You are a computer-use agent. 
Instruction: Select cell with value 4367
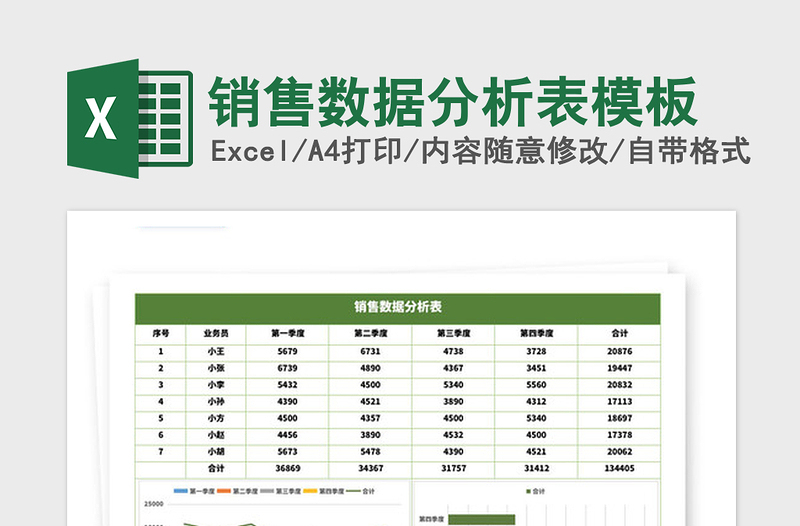[454, 368]
